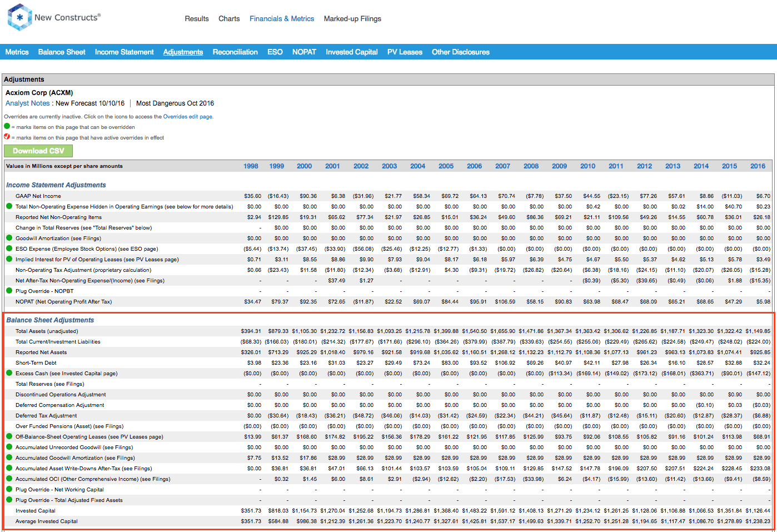Switch to the Balance Sheet tab
Image resolution: width=777 pixels, height=532 pixels.
[x=62, y=52]
